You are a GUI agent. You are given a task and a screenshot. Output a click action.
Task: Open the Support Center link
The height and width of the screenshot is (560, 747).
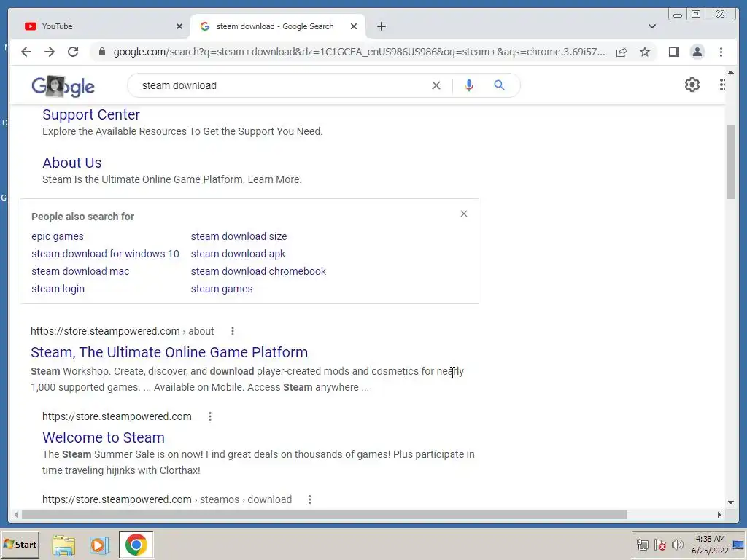(x=91, y=114)
